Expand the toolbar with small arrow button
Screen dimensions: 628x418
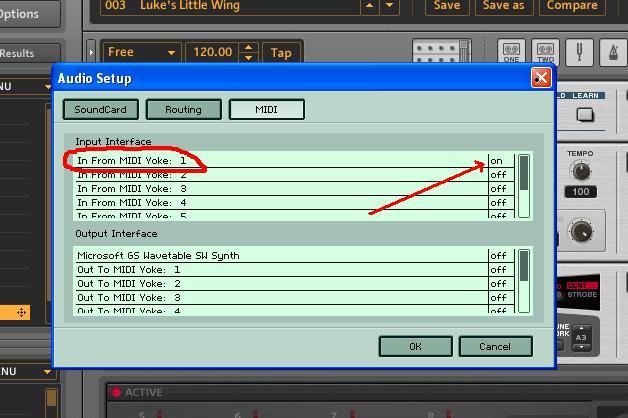click(91, 52)
